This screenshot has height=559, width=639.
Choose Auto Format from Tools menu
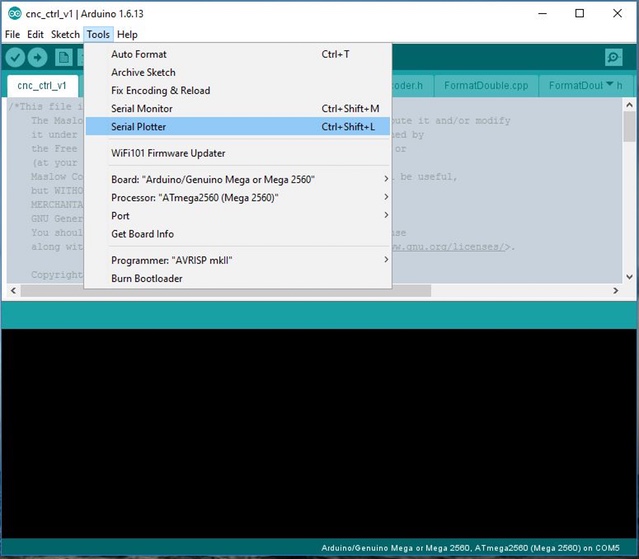pyautogui.click(x=238, y=54)
